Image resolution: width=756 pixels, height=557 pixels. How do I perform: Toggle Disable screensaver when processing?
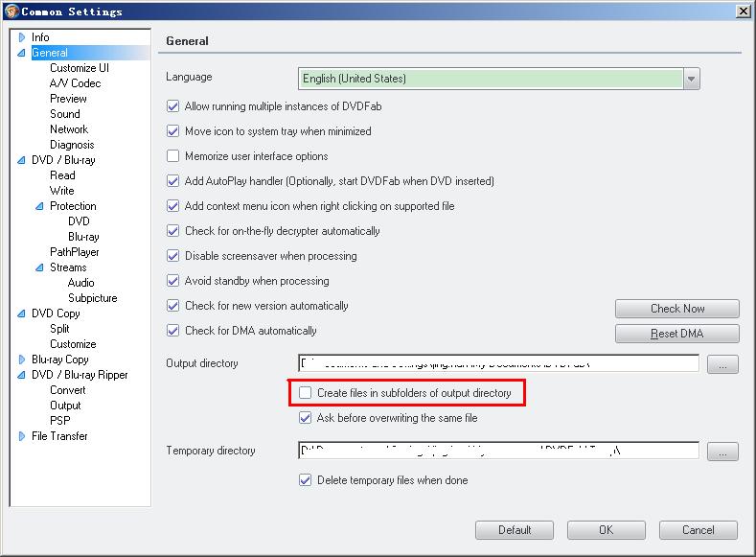tap(172, 256)
